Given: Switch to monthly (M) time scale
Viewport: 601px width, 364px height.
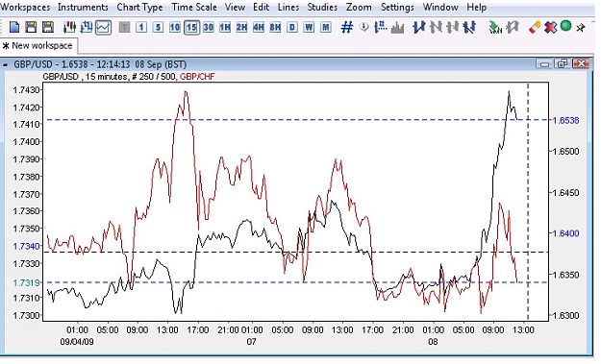Looking at the screenshot, I should click(x=326, y=28).
